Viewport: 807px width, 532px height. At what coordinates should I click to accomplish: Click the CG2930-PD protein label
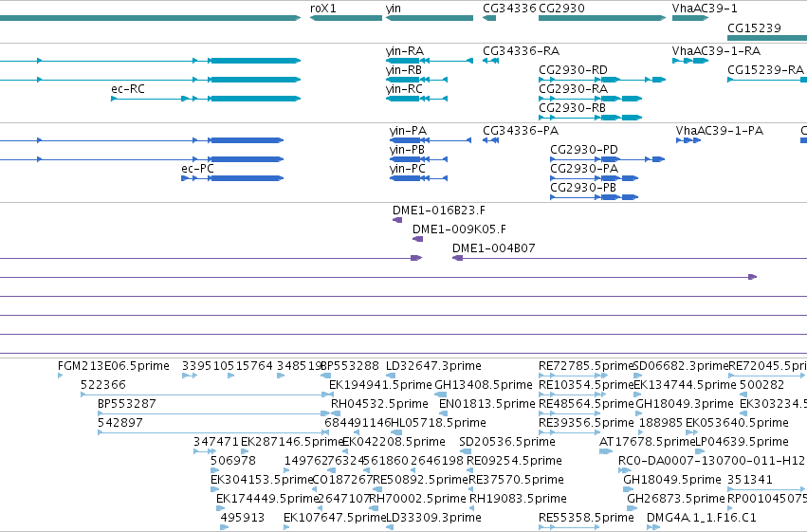[584, 150]
